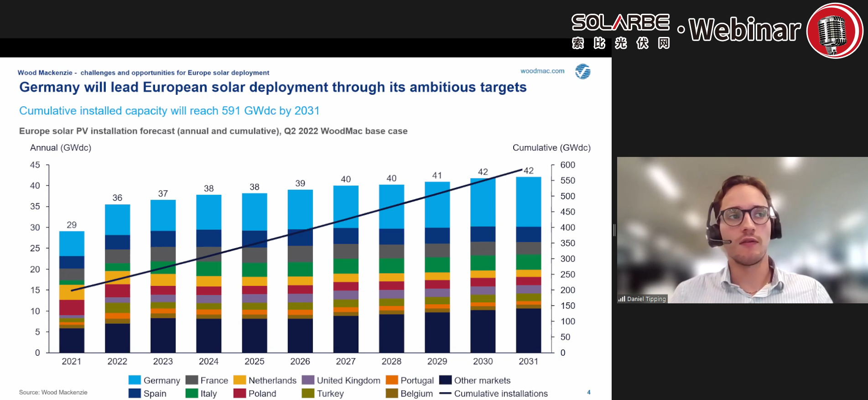This screenshot has width=868, height=400.
Task: Click the 2024 x-axis year label
Action: tap(208, 361)
